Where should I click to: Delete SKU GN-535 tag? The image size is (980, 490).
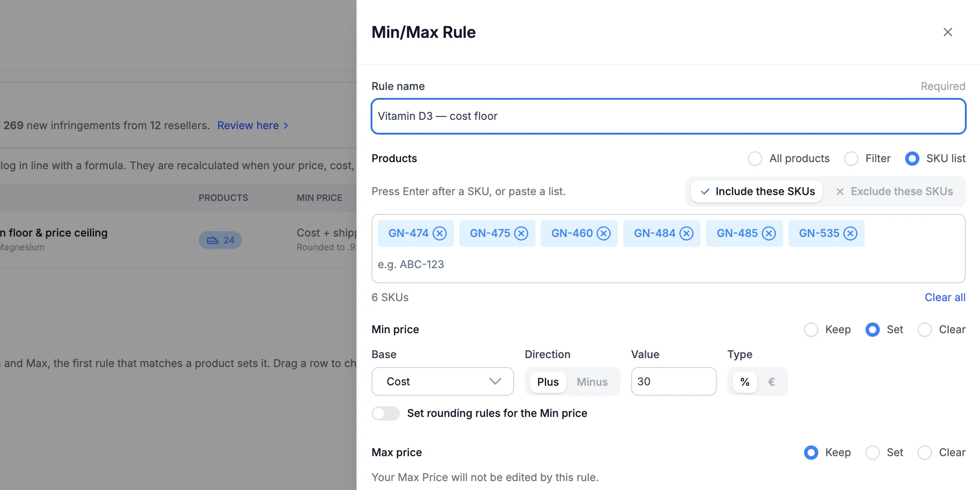[850, 233]
